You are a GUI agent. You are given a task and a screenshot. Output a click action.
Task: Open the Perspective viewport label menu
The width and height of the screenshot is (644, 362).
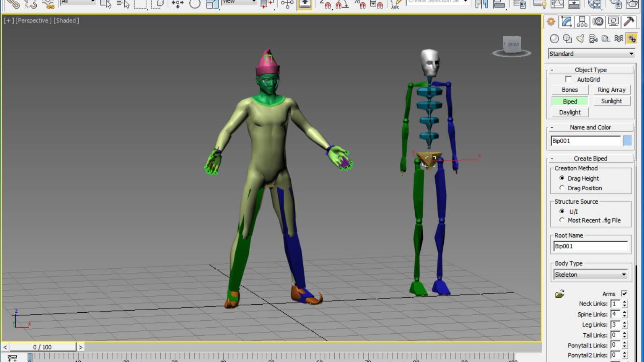pos(34,21)
